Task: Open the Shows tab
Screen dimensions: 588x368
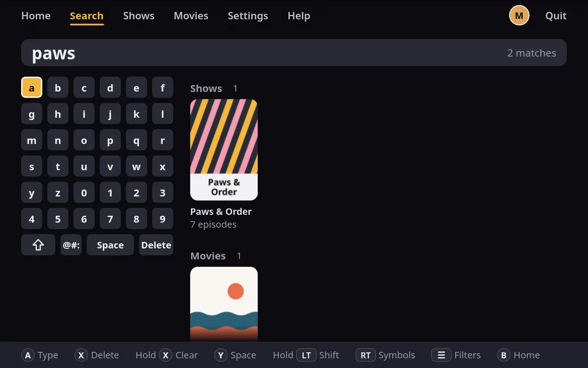Action: click(x=139, y=16)
